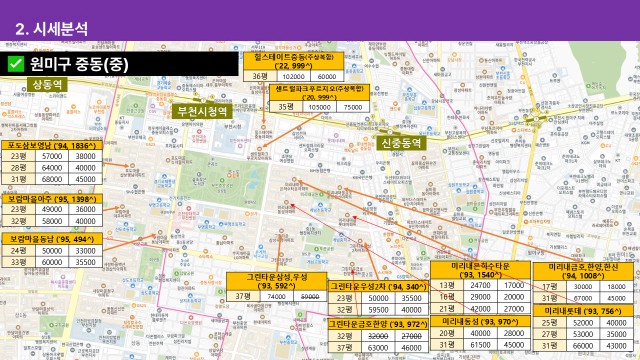This screenshot has width=640, height=360.
Task: Click the '부천시청역' station label
Action: click(202, 111)
